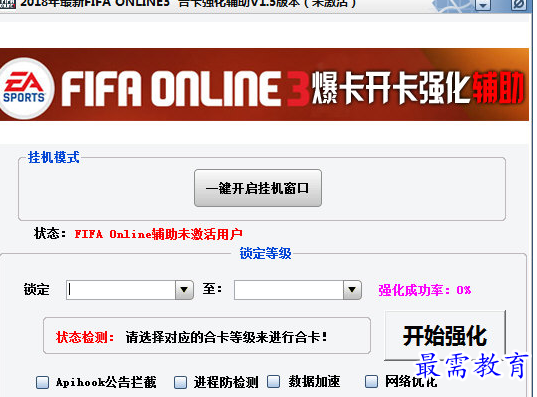Enable the Apihook公告拦截 checkbox
The height and width of the screenshot is (397, 537).
pos(42,382)
